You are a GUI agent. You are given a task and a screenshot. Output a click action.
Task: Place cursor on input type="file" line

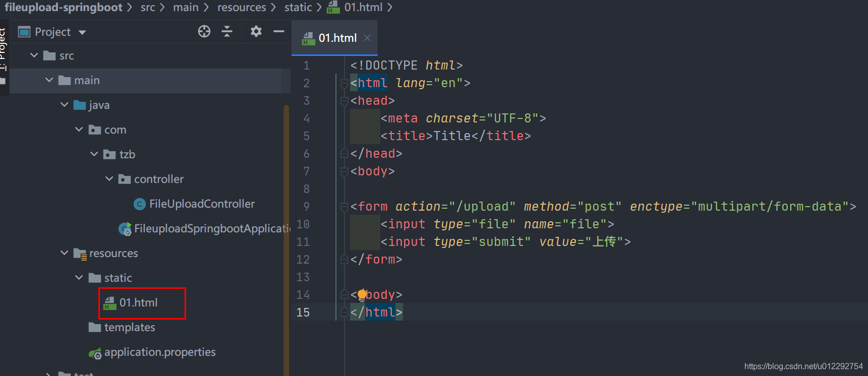497,224
